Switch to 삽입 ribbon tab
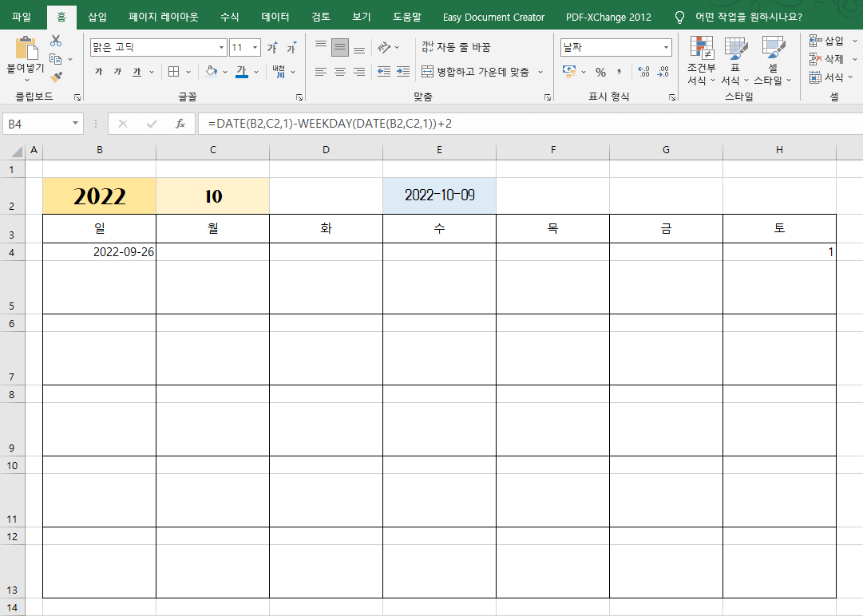The image size is (863, 616). click(97, 17)
